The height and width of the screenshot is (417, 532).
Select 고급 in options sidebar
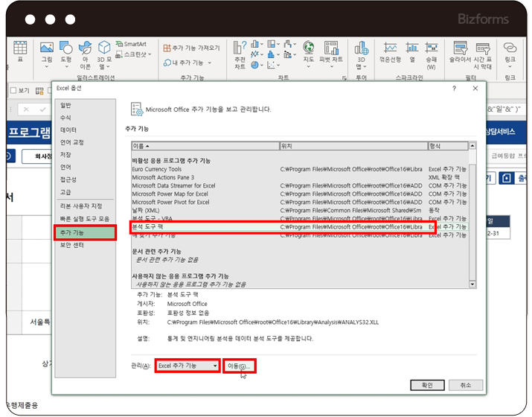pos(85,192)
